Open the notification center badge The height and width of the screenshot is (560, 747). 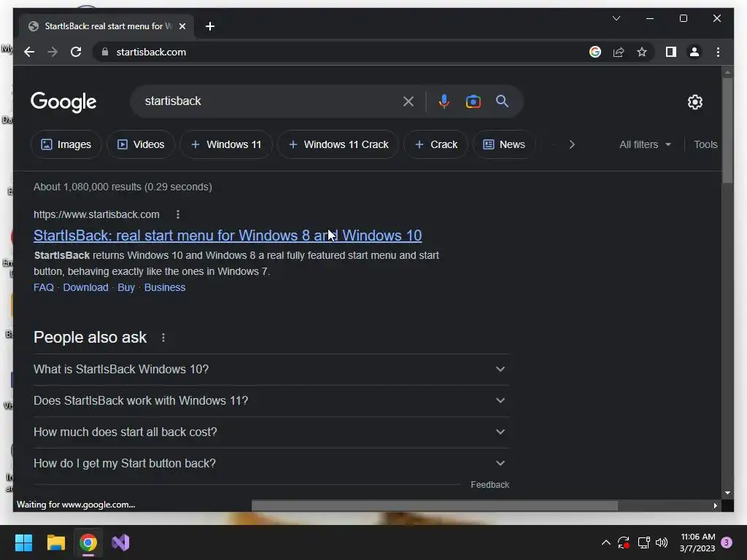click(727, 542)
